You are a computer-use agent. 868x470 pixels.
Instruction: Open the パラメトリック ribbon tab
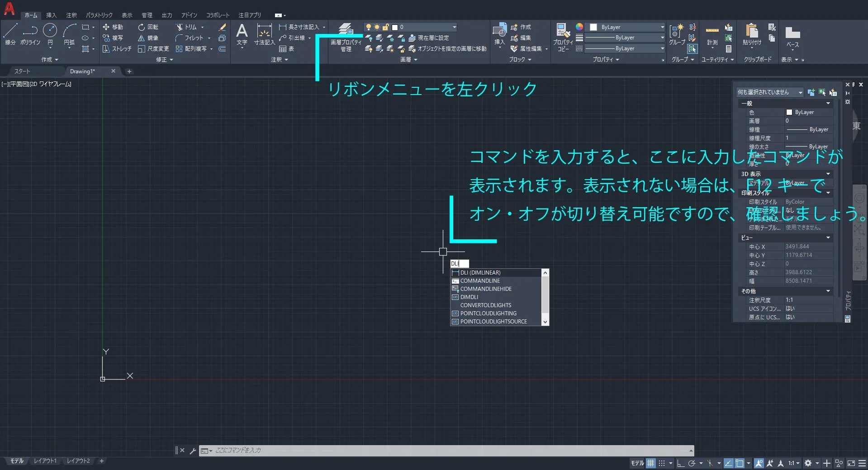pyautogui.click(x=99, y=15)
